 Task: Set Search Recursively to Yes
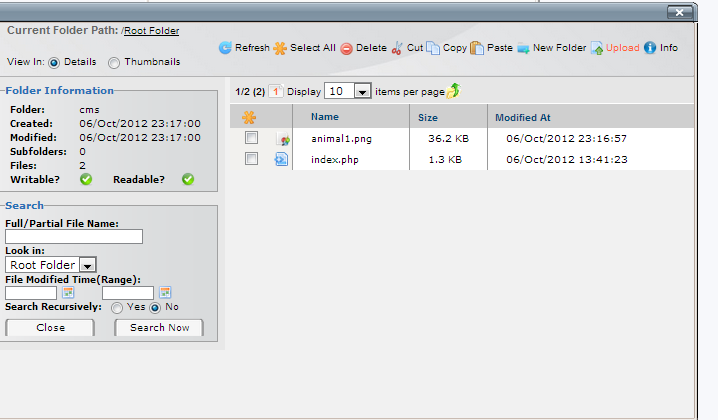pyautogui.click(x=118, y=308)
